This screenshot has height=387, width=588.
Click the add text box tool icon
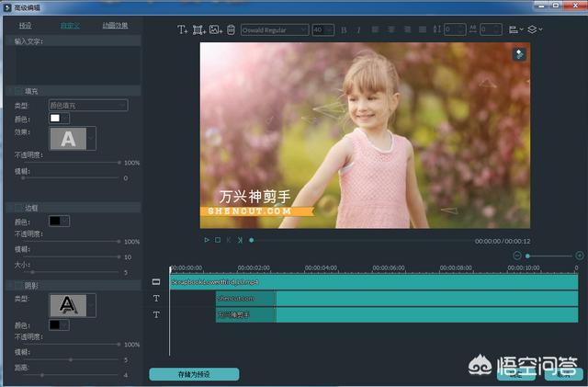pos(182,29)
